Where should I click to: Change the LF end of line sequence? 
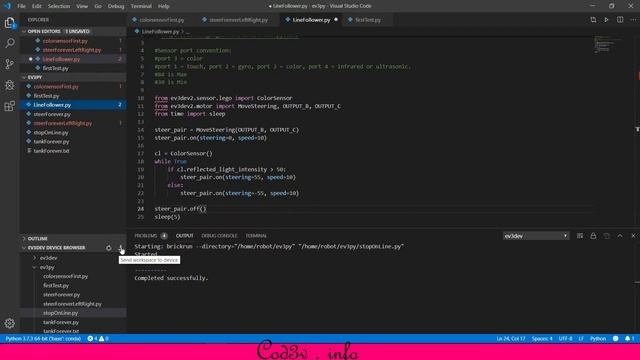[x=580, y=339]
